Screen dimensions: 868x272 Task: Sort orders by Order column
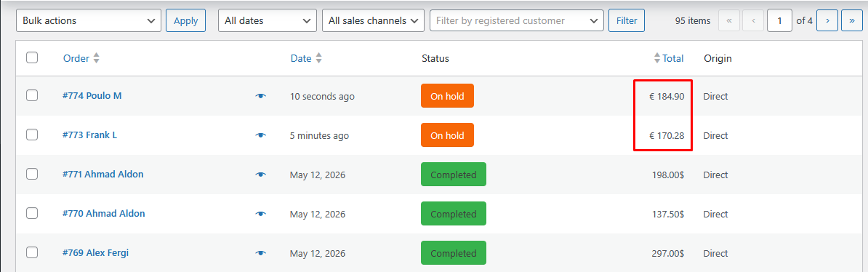pyautogui.click(x=81, y=58)
